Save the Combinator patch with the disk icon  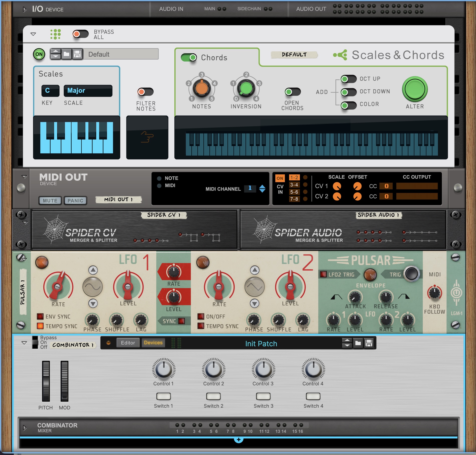click(369, 343)
